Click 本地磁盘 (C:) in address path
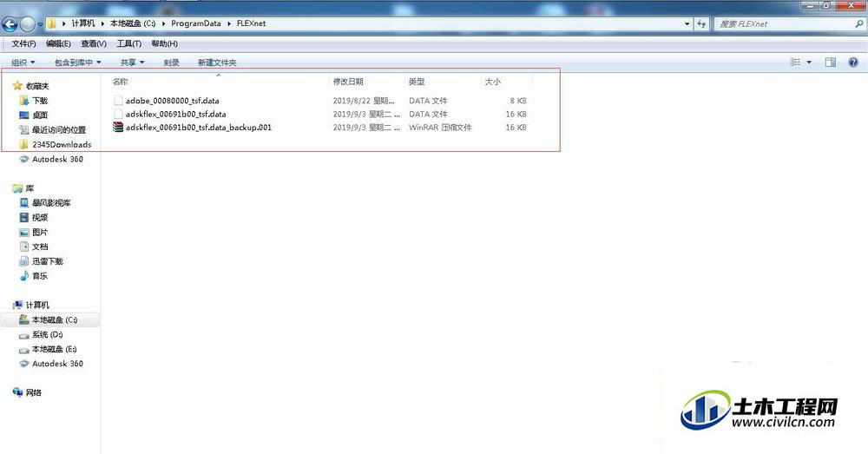The image size is (868, 454). pos(133,23)
